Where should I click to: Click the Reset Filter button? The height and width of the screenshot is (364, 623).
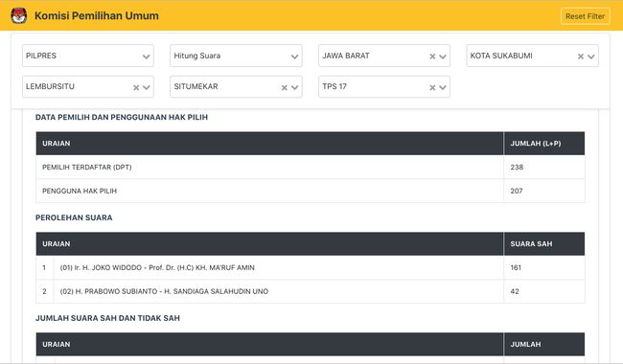pyautogui.click(x=586, y=16)
